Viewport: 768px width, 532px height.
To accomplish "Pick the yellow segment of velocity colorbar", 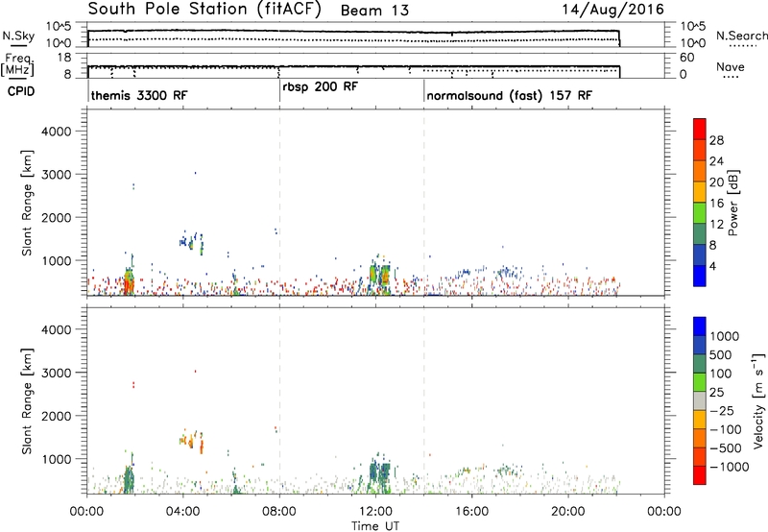I will click(700, 420).
